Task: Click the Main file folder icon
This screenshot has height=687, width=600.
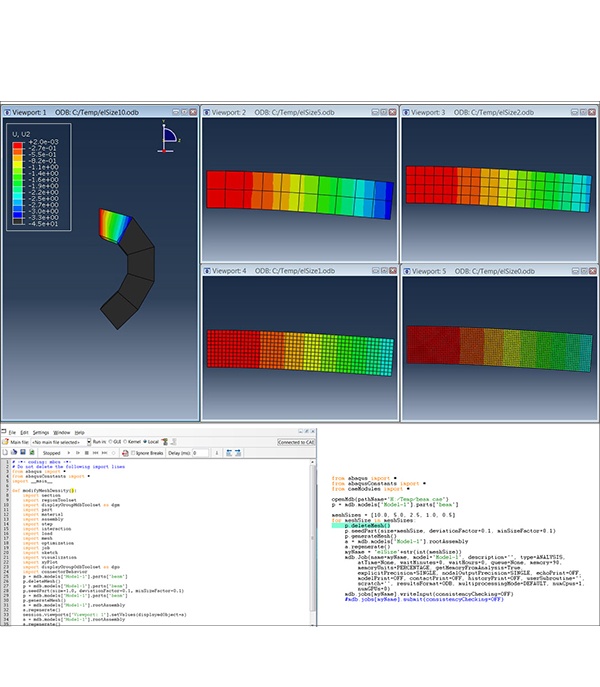Action: tap(6, 441)
